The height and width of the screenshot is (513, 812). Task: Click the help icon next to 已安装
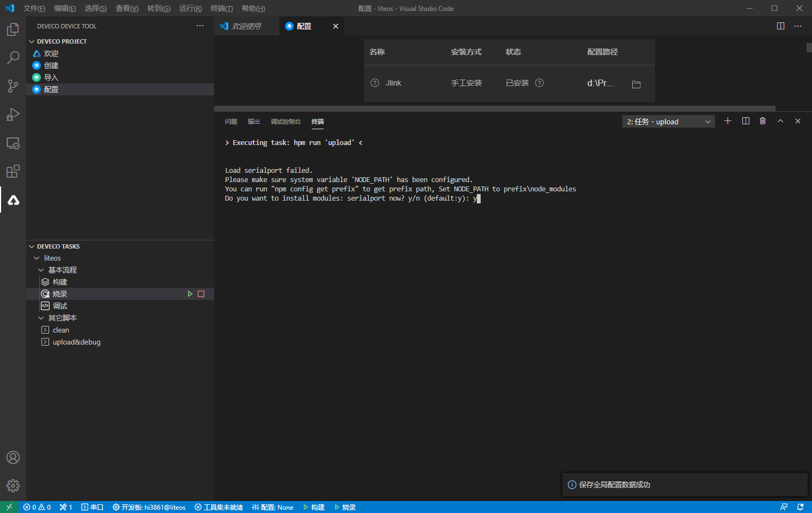point(540,83)
